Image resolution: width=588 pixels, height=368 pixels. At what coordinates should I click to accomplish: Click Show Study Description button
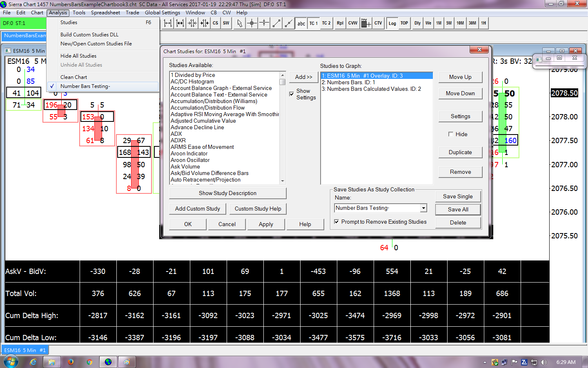[x=227, y=193]
